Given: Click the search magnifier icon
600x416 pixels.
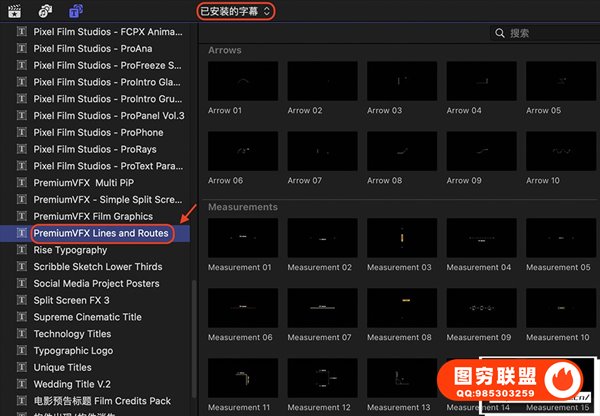Looking at the screenshot, I should [x=500, y=33].
